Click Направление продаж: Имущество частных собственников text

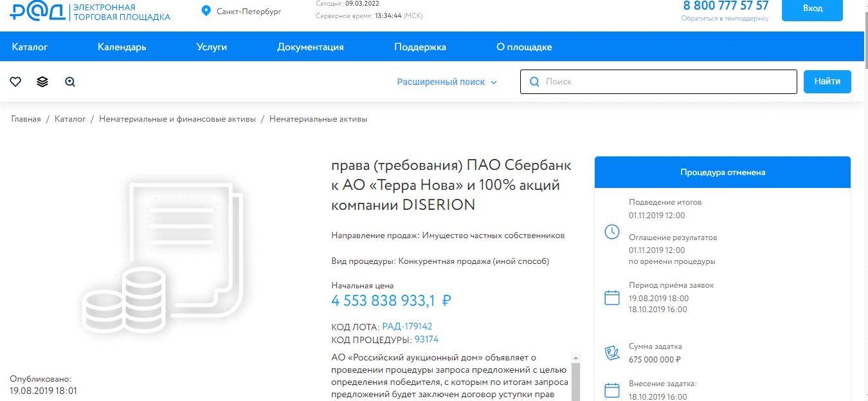pos(448,236)
